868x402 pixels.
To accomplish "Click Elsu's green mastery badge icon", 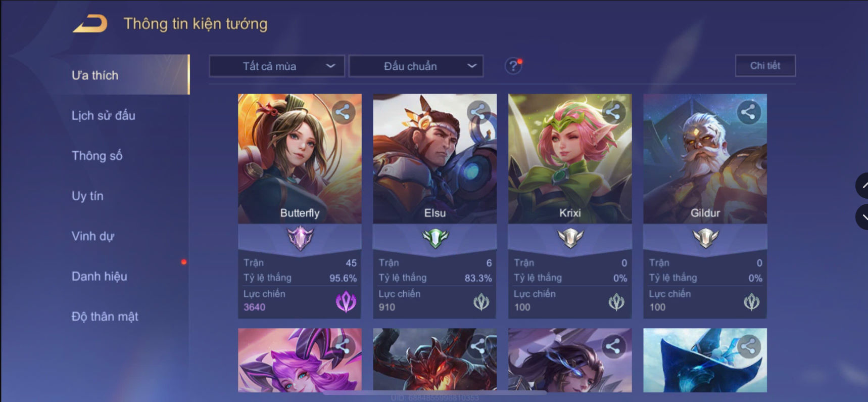I will click(435, 238).
